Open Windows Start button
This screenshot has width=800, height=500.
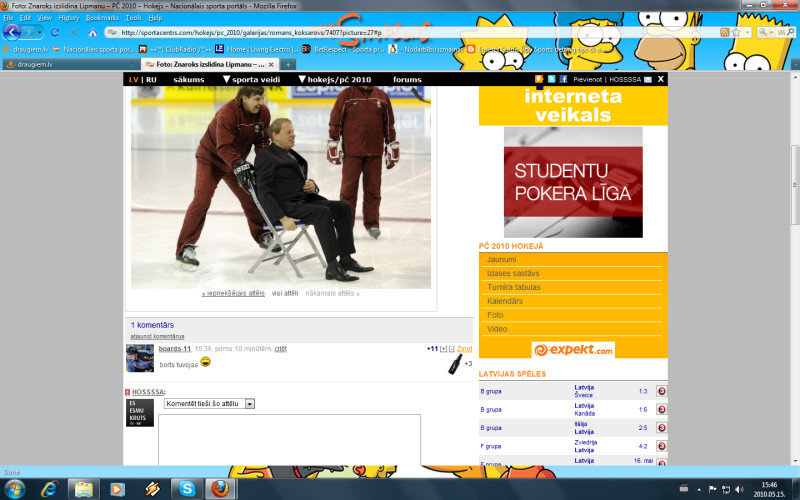[x=14, y=489]
